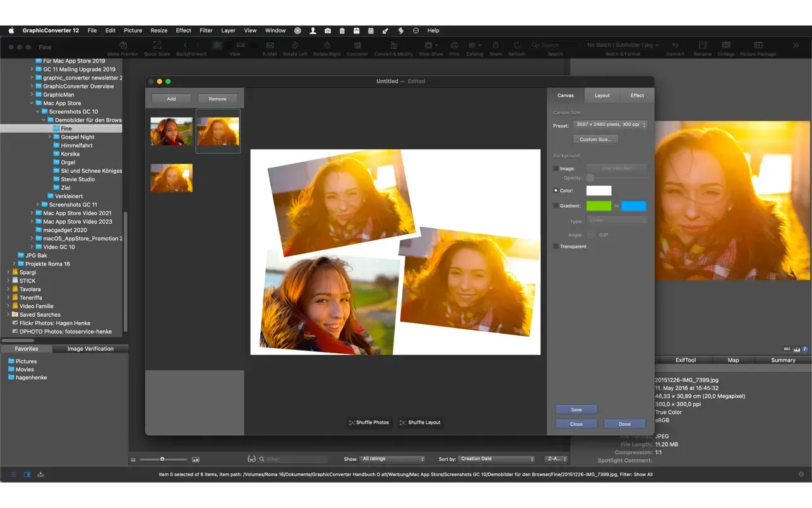Click the Save button
The width and height of the screenshot is (812, 508).
pyautogui.click(x=576, y=409)
